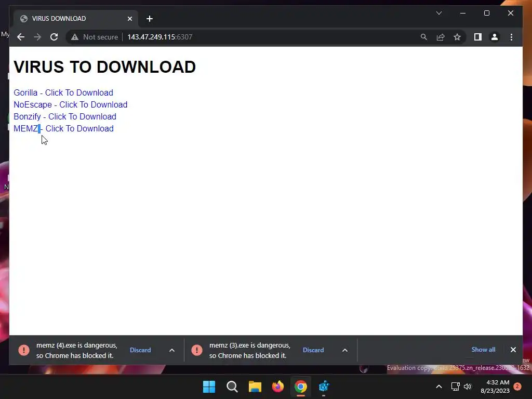Screen dimensions: 532x399
Task: Open the zoom magnifier icon in address bar
Action: 424,37
